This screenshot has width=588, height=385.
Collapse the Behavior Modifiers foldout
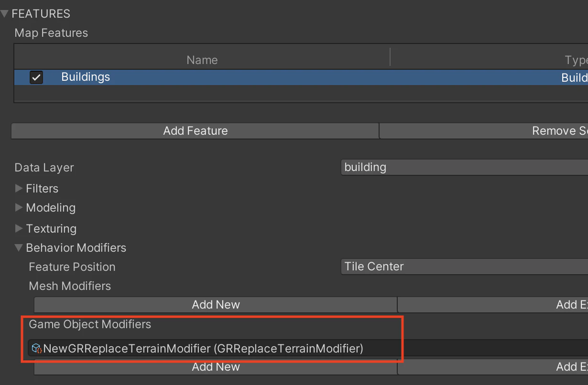coord(19,248)
